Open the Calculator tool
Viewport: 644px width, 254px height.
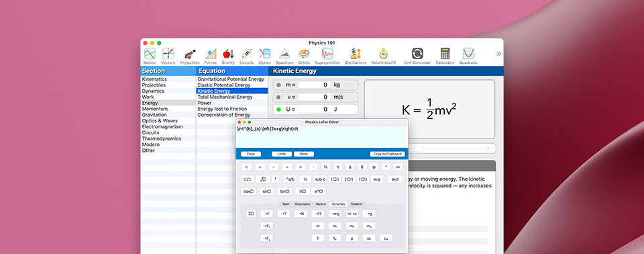point(445,56)
